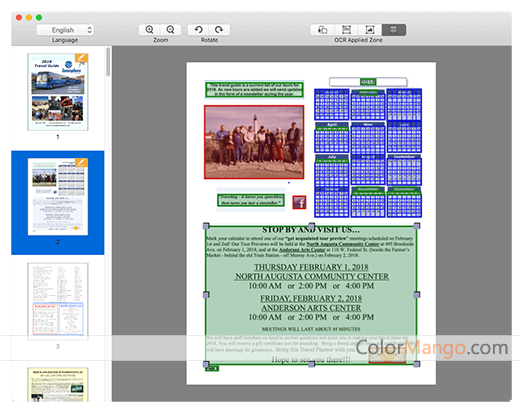Grab the bottom-left handle of selected zone

[206, 364]
